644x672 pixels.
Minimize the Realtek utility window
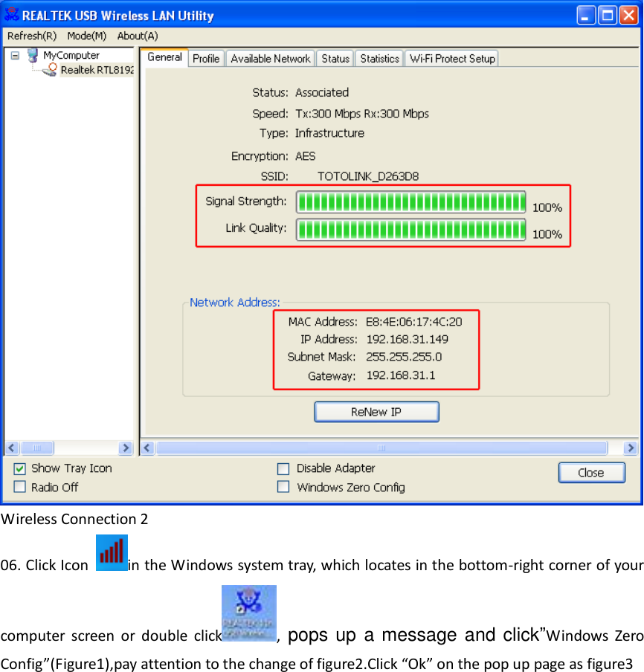pyautogui.click(x=586, y=16)
